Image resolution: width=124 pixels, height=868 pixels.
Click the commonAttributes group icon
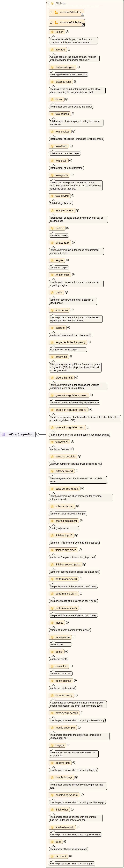pyautogui.click(x=56, y=12)
